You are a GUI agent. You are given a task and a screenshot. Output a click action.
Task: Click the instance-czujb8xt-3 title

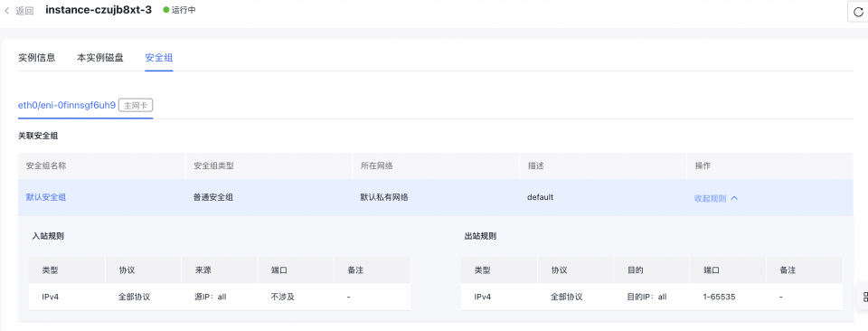pos(98,10)
